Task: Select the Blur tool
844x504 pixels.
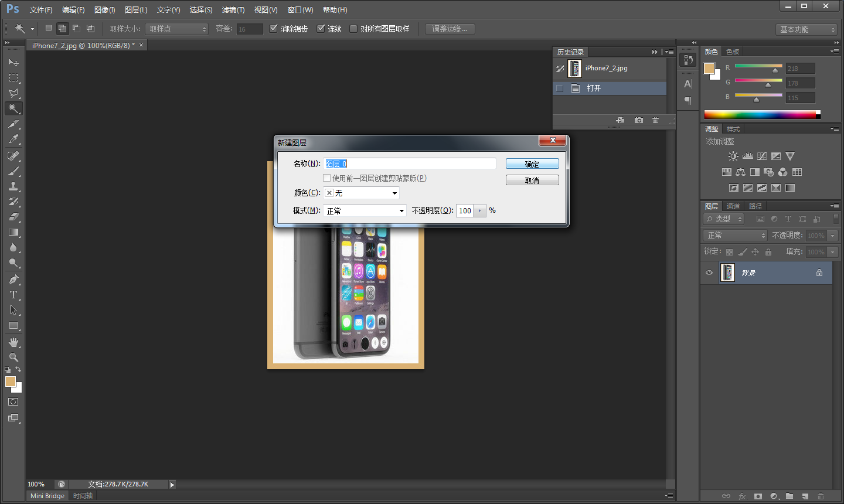Action: click(x=13, y=248)
